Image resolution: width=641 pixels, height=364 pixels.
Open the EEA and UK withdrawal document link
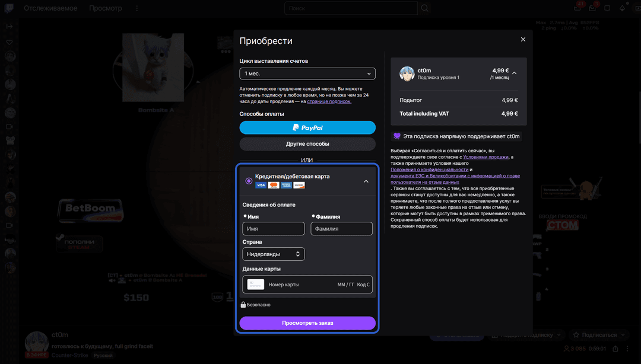tap(455, 179)
